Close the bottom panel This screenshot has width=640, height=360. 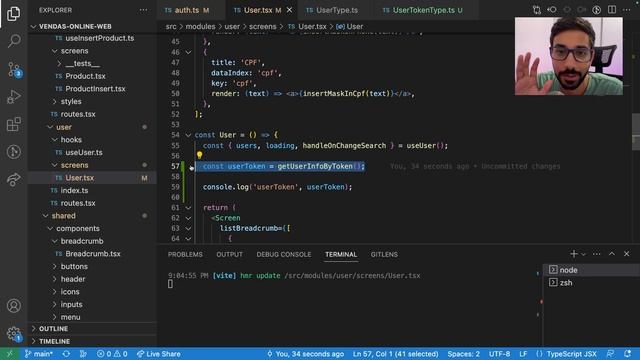[x=627, y=254]
